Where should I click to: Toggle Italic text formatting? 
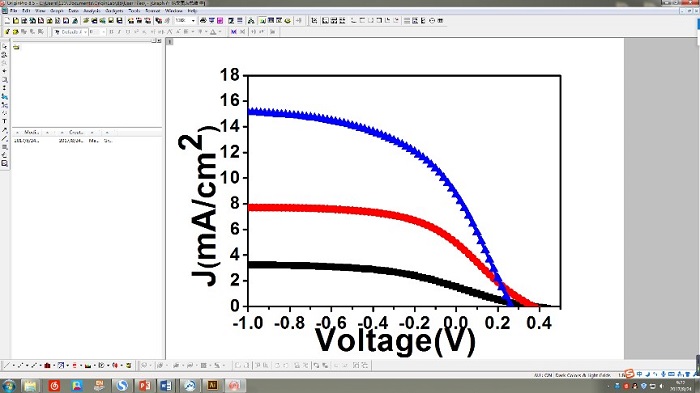[120, 32]
